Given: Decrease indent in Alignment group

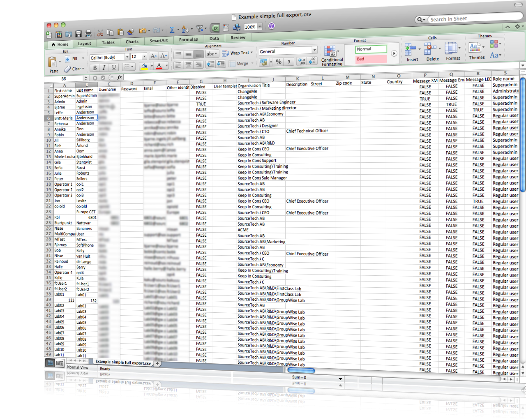Looking at the screenshot, I should pyautogui.click(x=210, y=64).
